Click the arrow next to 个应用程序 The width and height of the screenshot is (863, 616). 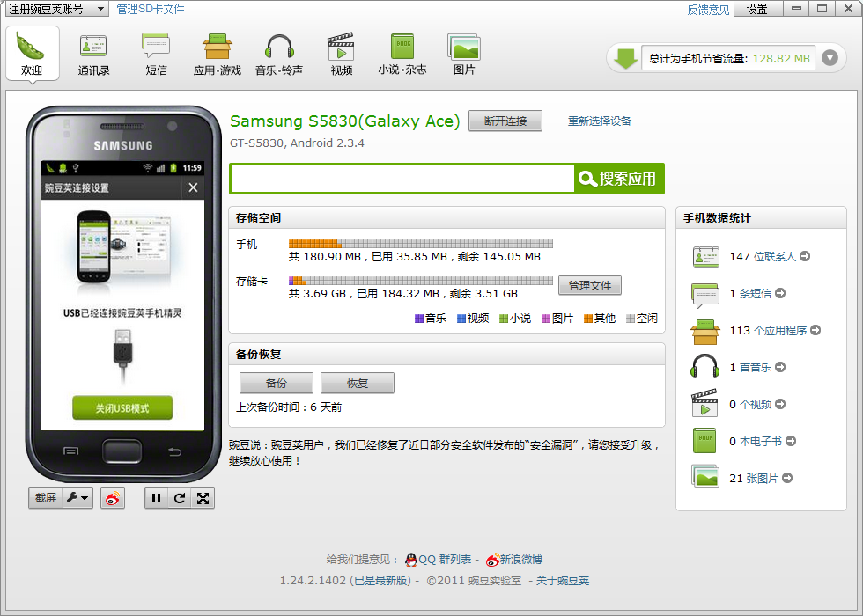815,330
